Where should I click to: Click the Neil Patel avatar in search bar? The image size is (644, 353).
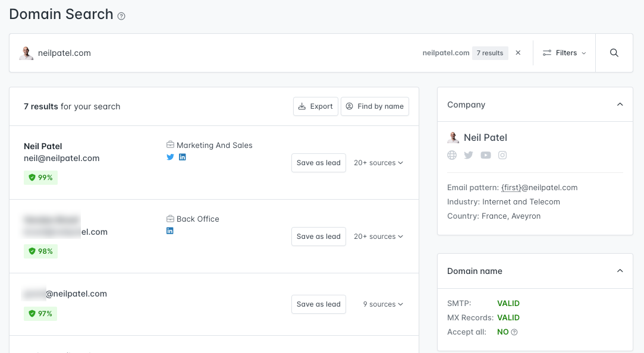pos(26,53)
